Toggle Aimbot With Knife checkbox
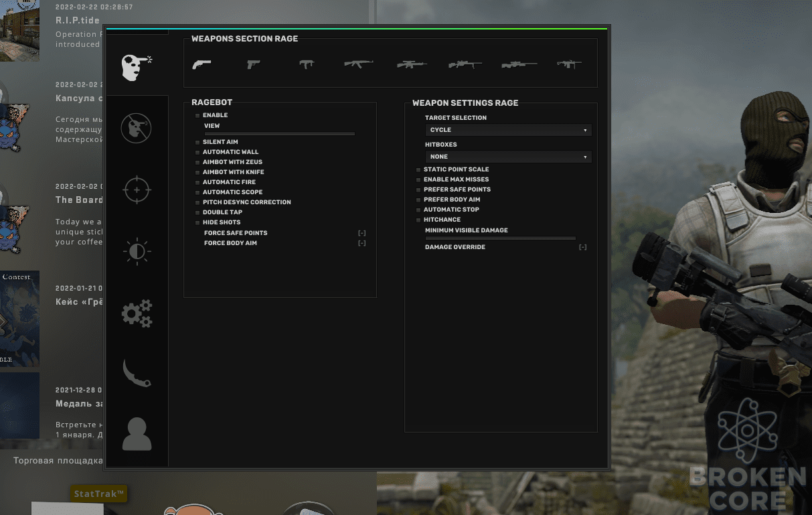Image resolution: width=812 pixels, height=515 pixels. coord(197,173)
